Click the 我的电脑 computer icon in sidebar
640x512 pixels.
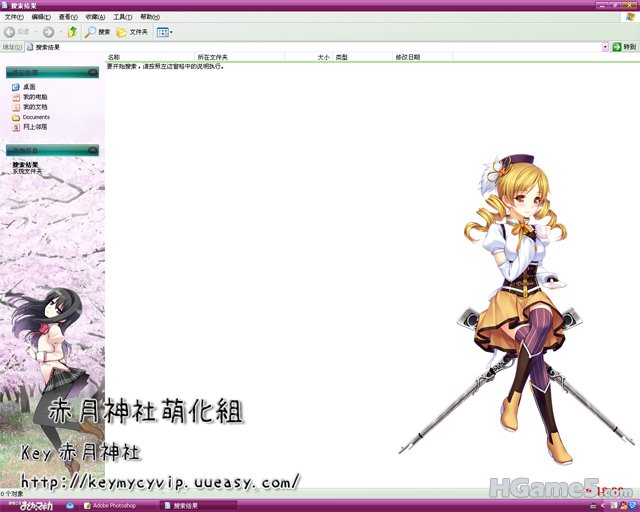click(16, 97)
